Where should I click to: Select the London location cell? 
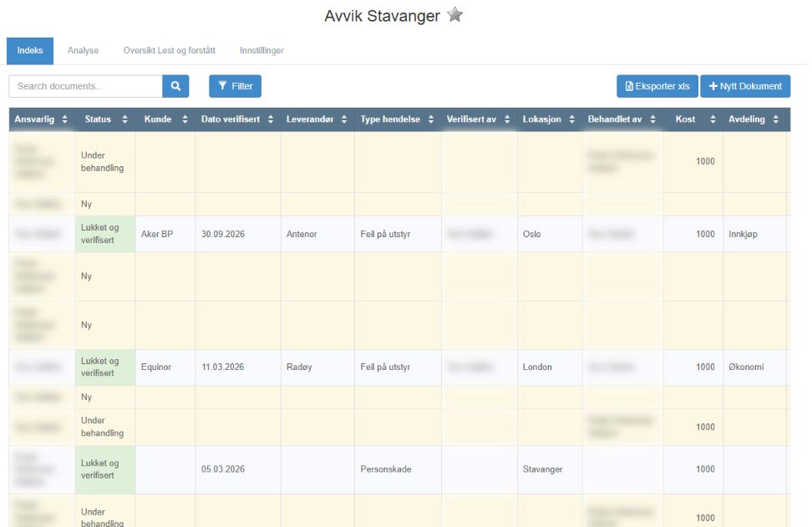[x=550, y=367]
